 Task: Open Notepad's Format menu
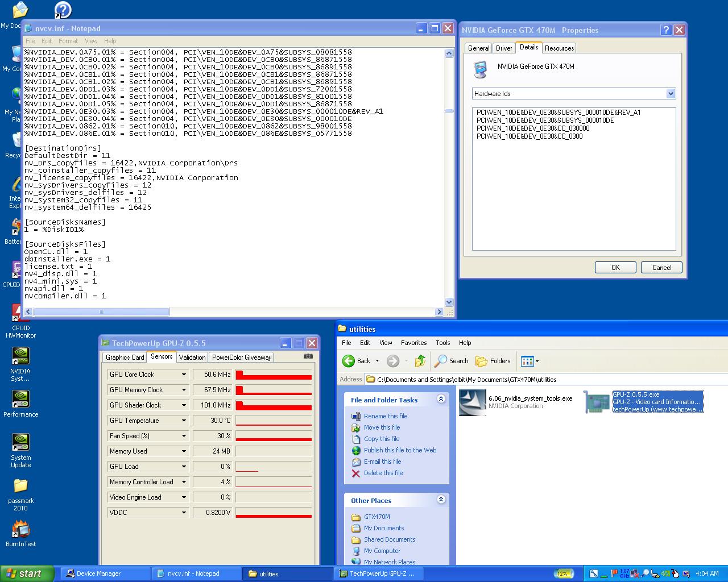click(x=68, y=41)
